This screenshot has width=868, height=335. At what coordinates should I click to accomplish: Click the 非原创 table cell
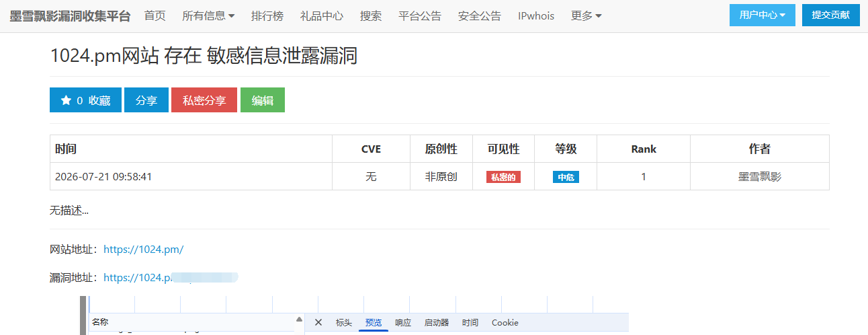pyautogui.click(x=441, y=177)
